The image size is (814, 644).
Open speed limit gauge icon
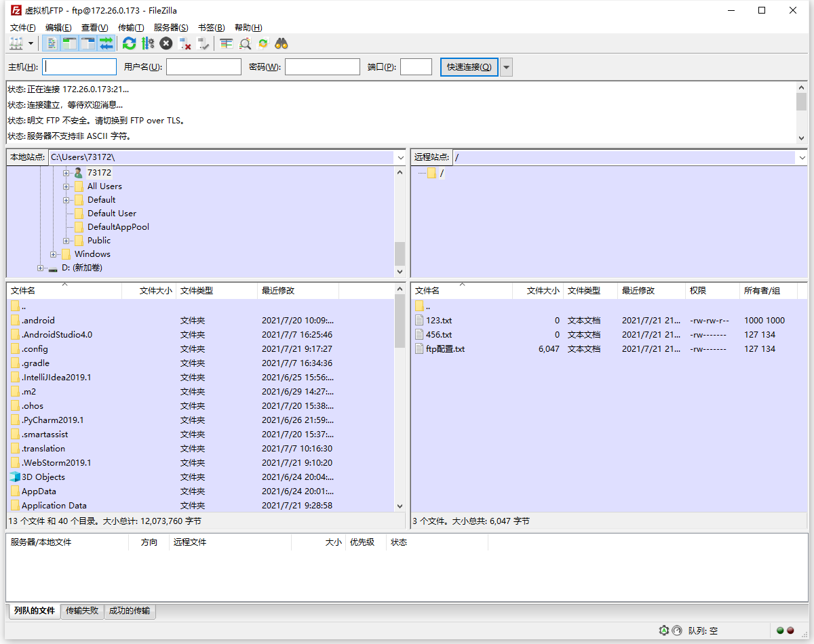pos(676,630)
